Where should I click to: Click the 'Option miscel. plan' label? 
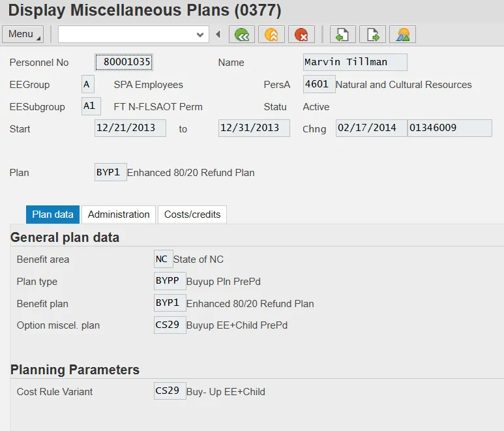(x=58, y=325)
